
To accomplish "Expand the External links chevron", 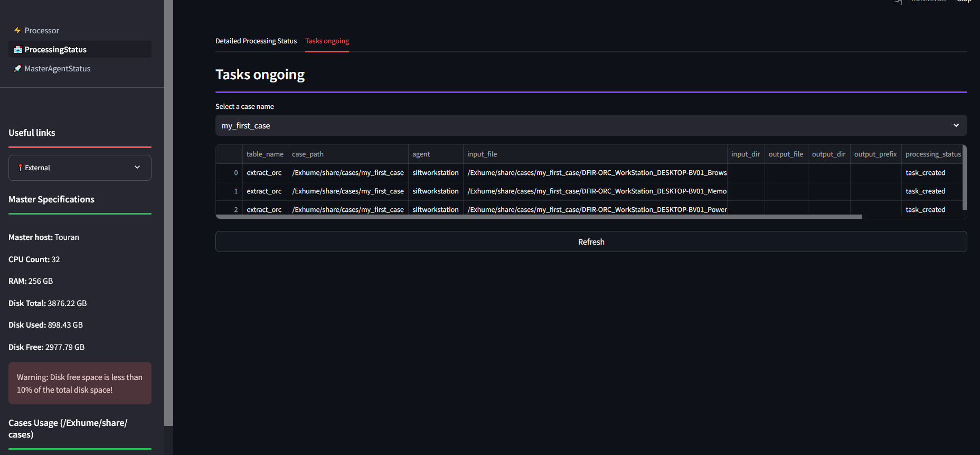I will click(137, 167).
